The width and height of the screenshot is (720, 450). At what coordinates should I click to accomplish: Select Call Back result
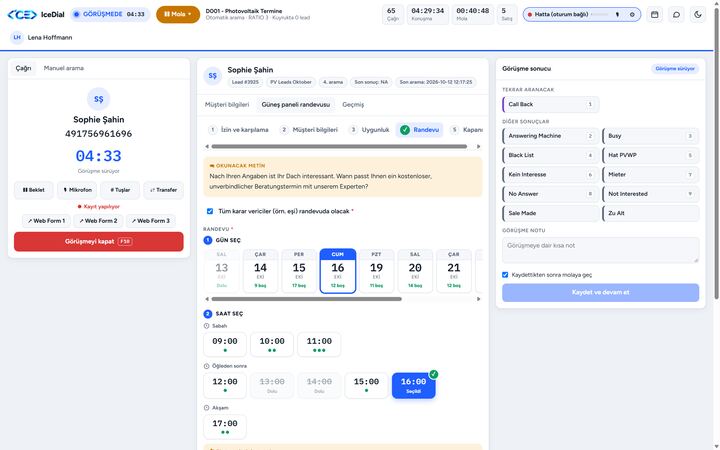[551, 104]
